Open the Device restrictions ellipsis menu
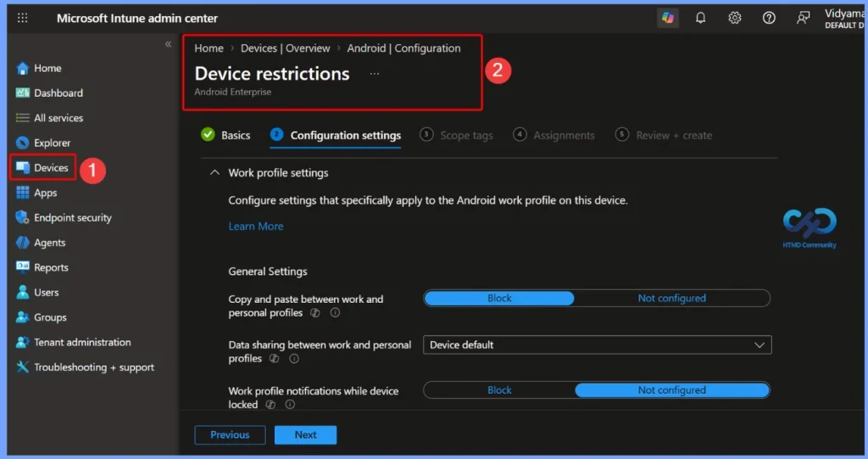The height and width of the screenshot is (459, 868). [375, 74]
